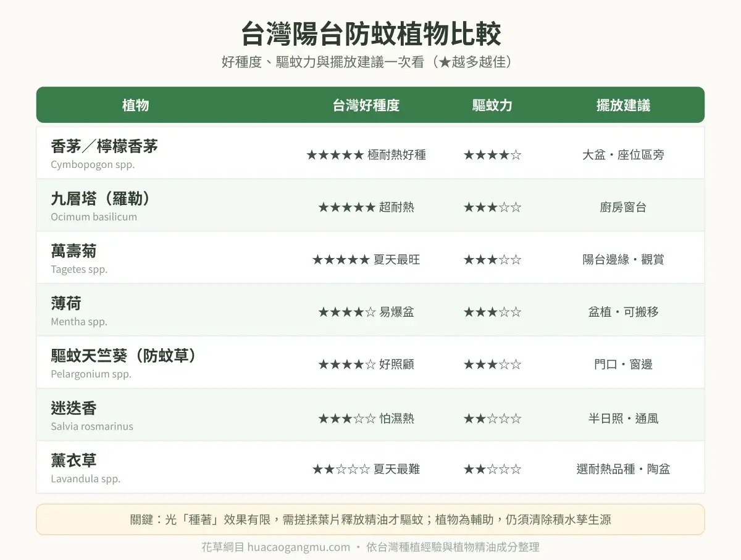Viewport: 741px width, 560px height.
Task: Click the yellow key note starting 關鍵
Action: point(371,519)
